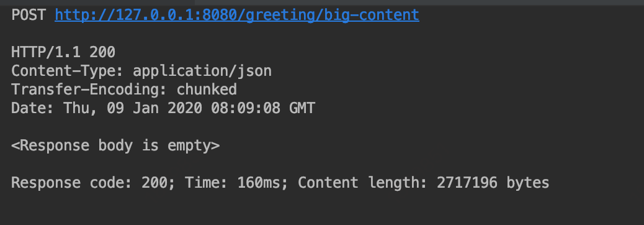
Task: Select the application/json header value
Action: coord(202,71)
